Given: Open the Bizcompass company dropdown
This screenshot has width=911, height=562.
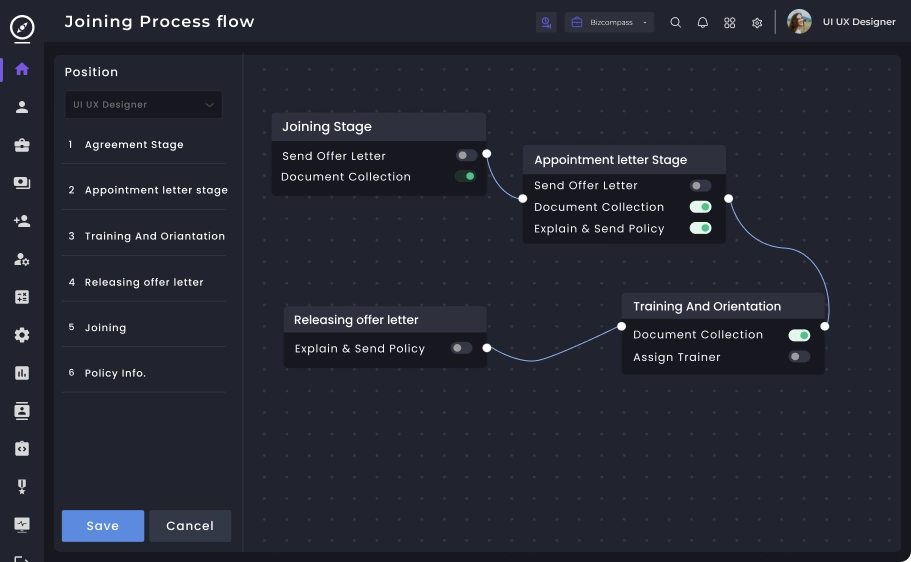Looking at the screenshot, I should coord(609,22).
